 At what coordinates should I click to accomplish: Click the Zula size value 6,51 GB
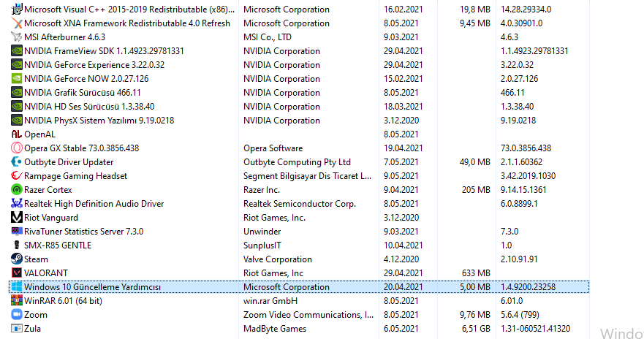tap(476, 328)
